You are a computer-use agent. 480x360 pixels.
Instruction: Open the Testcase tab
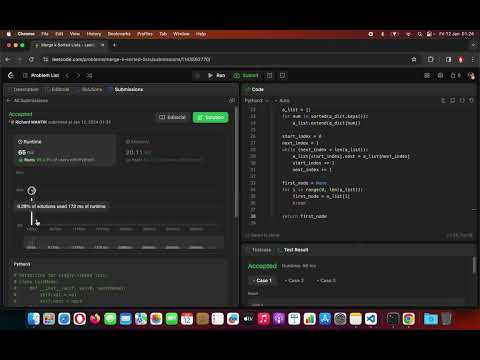(x=258, y=250)
